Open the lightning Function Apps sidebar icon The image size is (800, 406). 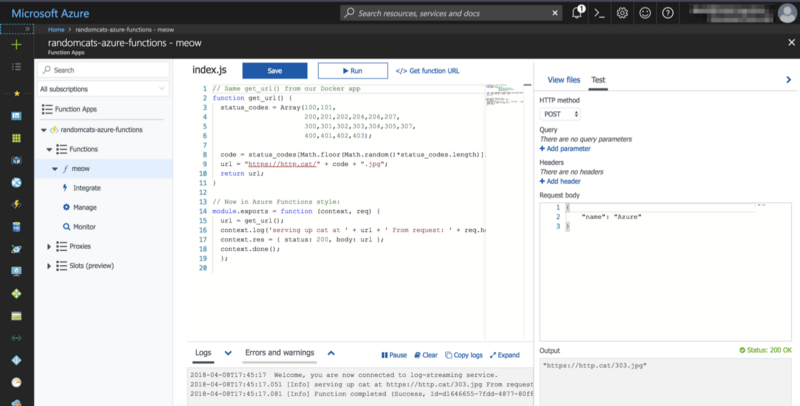point(16,205)
